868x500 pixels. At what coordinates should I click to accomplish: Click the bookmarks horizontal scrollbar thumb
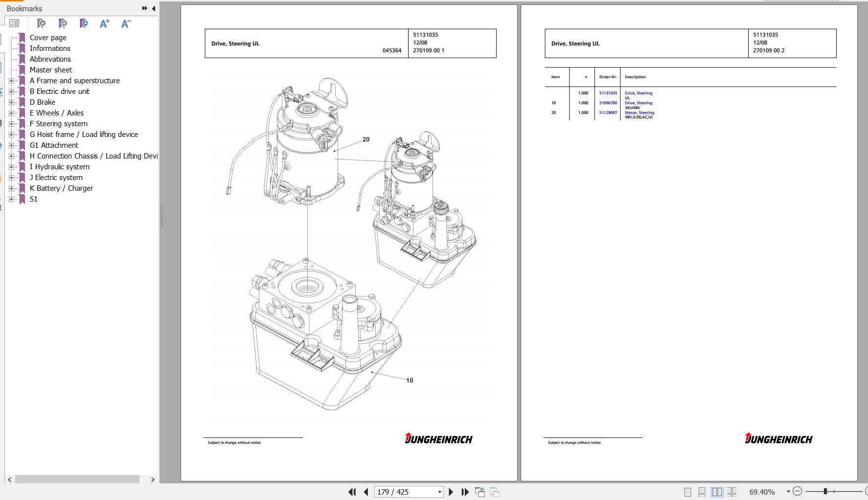[x=77, y=479]
